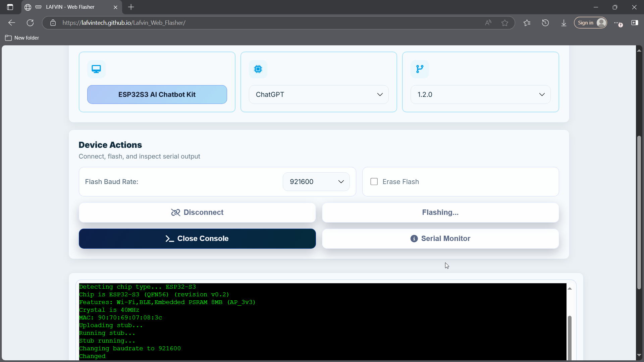Close the LAFVIN Web Flasher tab

[x=115, y=7]
